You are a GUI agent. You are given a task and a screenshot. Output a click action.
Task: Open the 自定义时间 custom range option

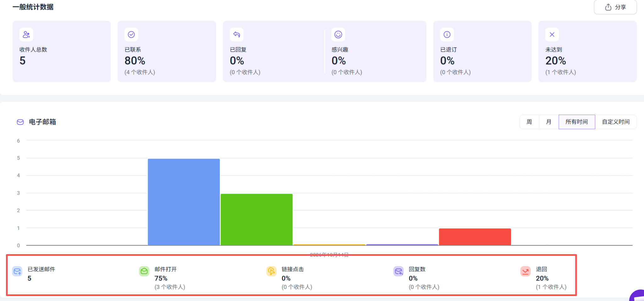[616, 122]
